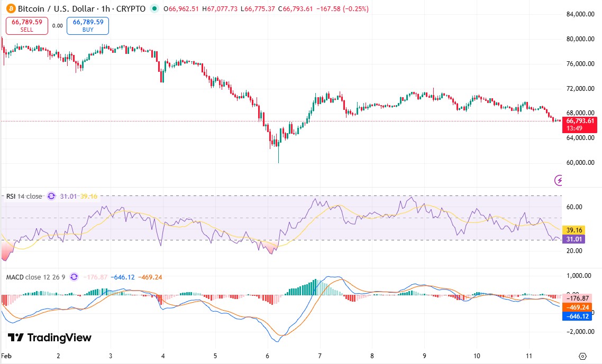Select the SELL button showing 66,789.59
Image resolution: width=602 pixels, height=364 pixels.
pos(26,25)
